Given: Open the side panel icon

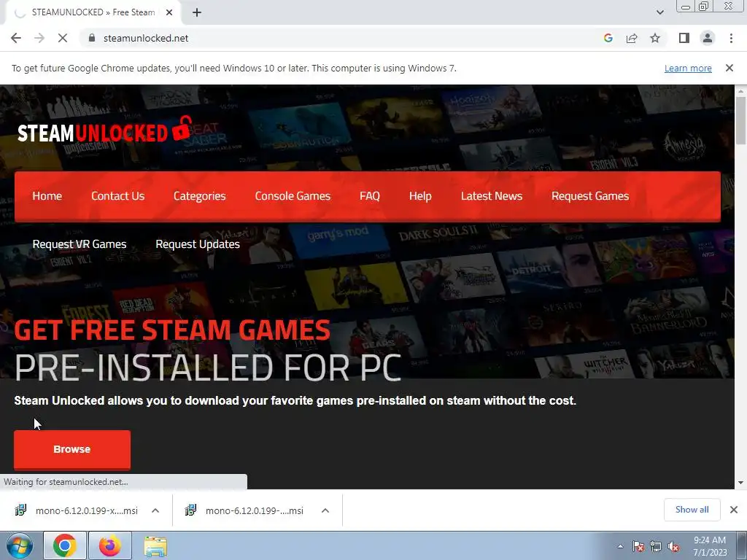Looking at the screenshot, I should click(684, 38).
